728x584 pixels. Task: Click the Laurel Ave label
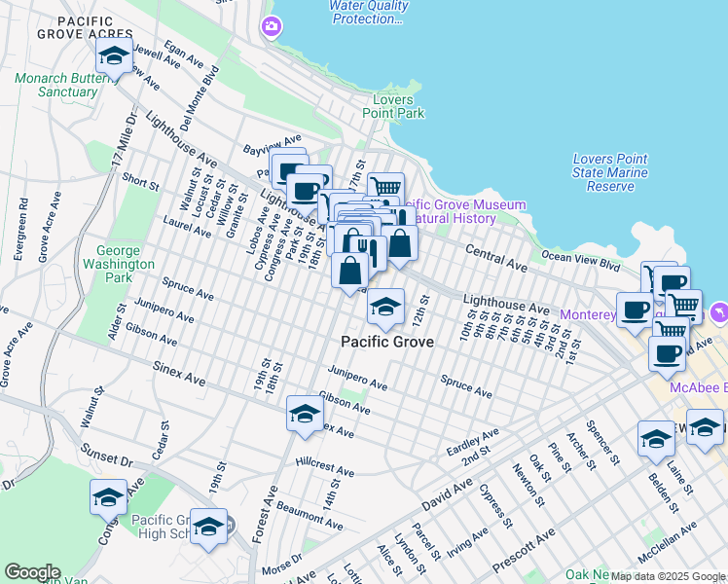tap(187, 227)
